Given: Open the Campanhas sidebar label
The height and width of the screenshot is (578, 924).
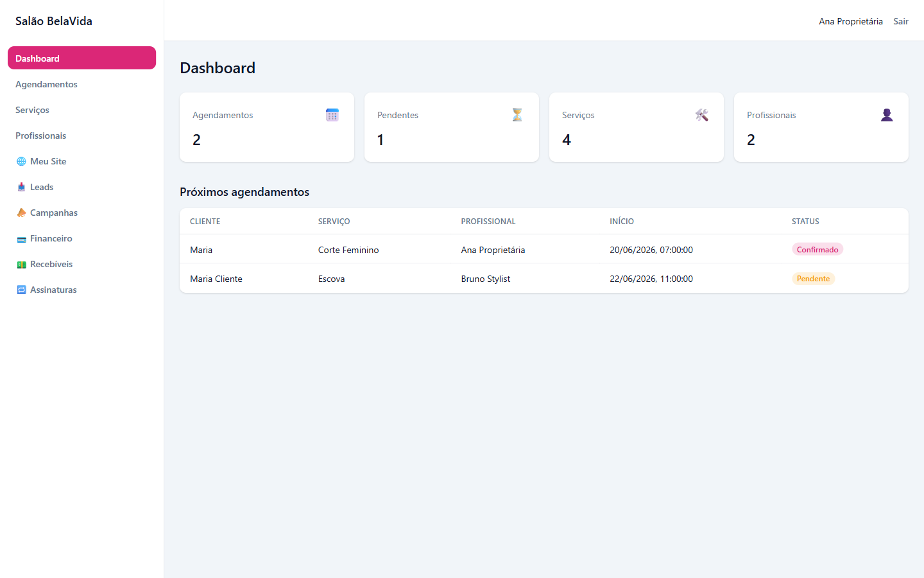Looking at the screenshot, I should [54, 213].
